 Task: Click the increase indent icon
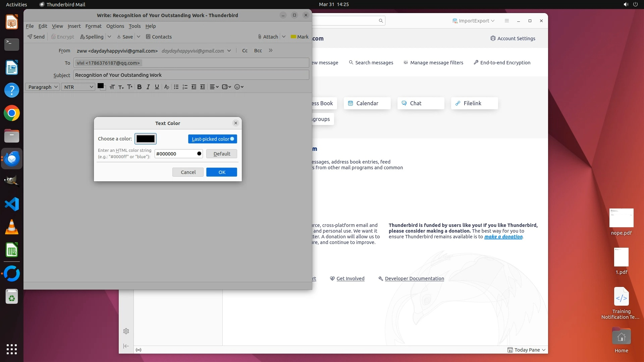click(x=203, y=87)
